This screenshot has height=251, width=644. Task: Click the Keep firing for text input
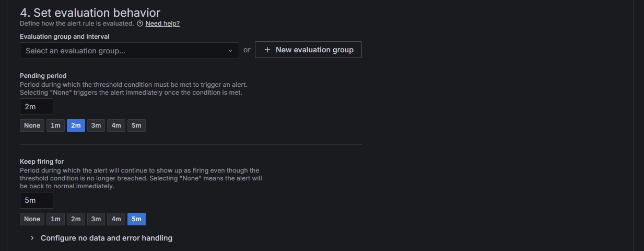click(37, 200)
